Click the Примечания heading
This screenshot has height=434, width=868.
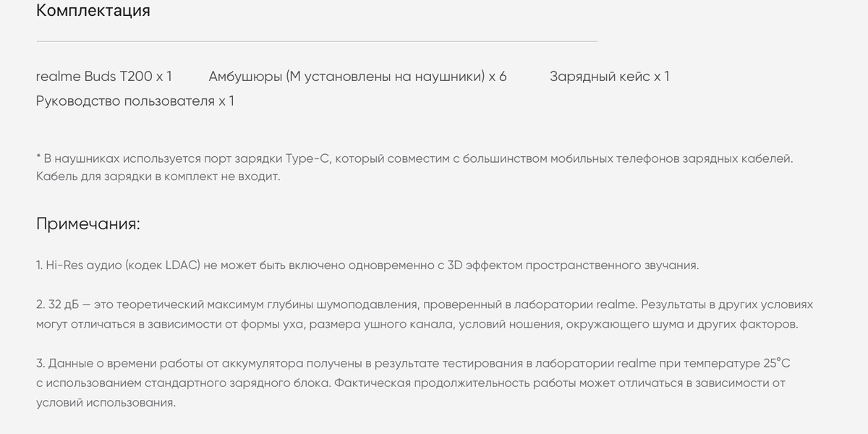[x=88, y=224]
